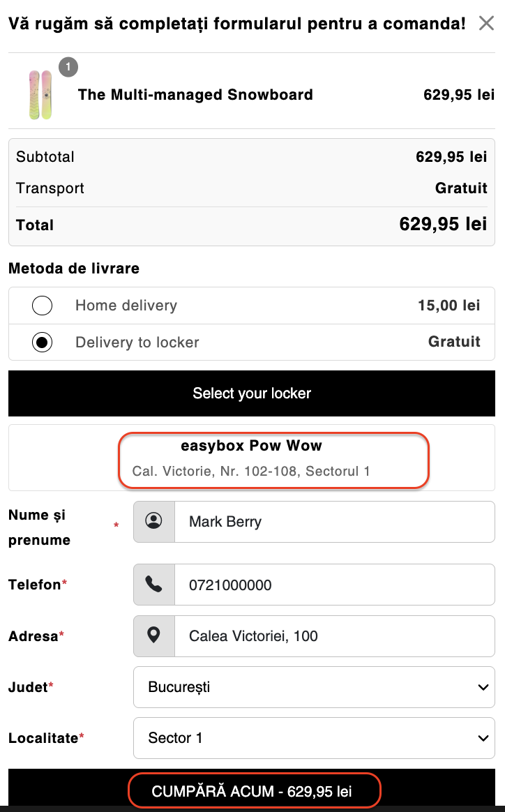Click the chevron arrow on Localitate selector
This screenshot has width=505, height=812.
483,738
